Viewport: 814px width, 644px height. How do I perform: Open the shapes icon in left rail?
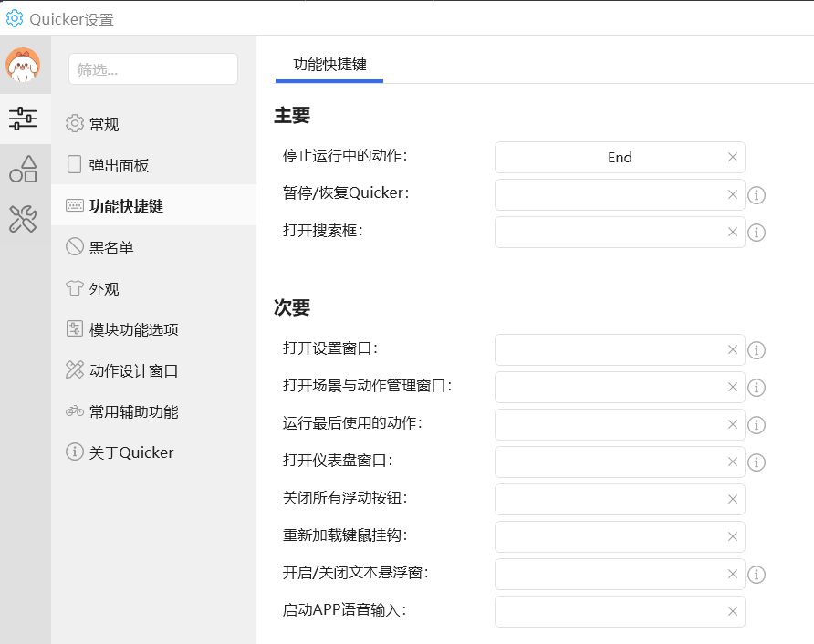(x=23, y=169)
